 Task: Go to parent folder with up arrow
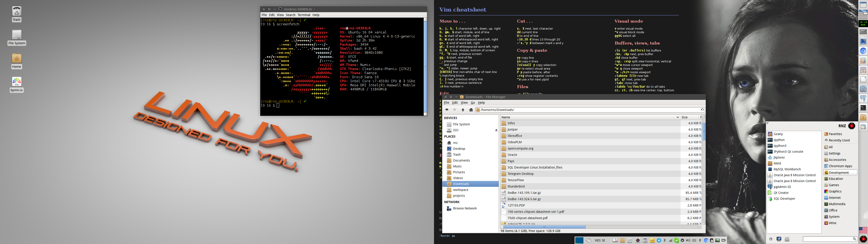463,110
